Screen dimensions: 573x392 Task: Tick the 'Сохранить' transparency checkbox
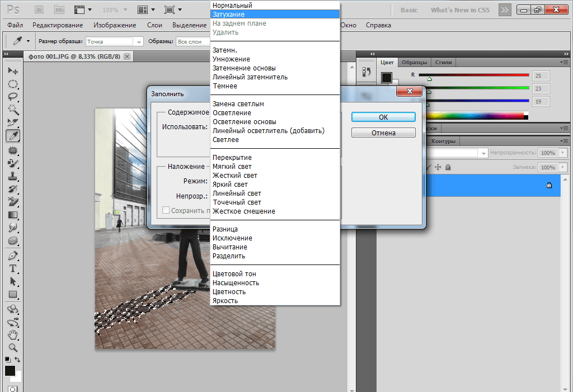pyautogui.click(x=166, y=211)
